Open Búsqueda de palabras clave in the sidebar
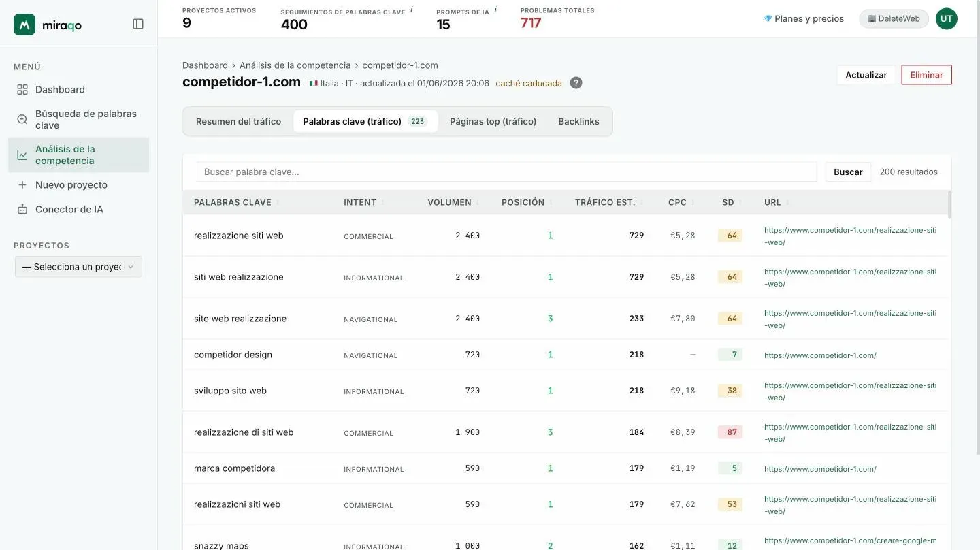 click(78, 119)
